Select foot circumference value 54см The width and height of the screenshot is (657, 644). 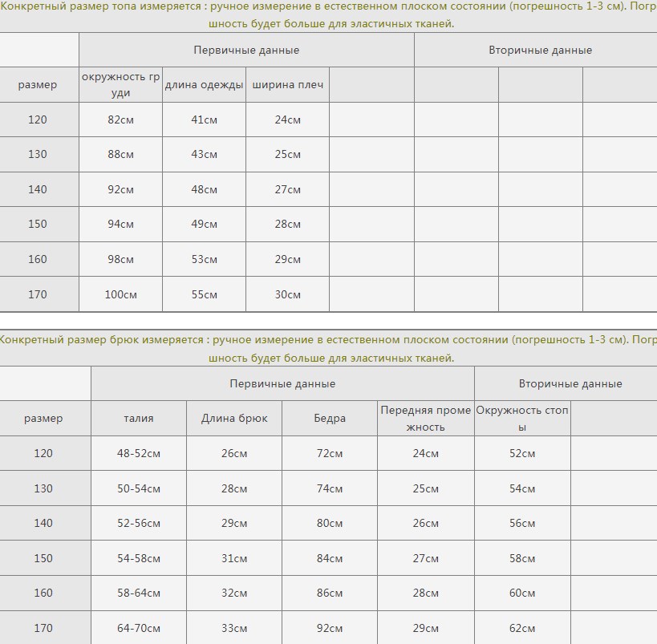tap(522, 489)
